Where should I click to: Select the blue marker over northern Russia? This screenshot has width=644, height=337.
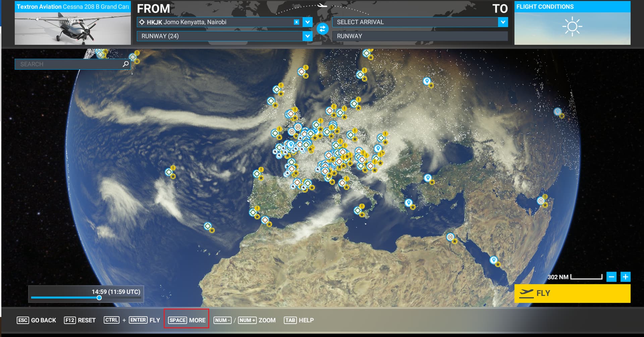point(427,81)
